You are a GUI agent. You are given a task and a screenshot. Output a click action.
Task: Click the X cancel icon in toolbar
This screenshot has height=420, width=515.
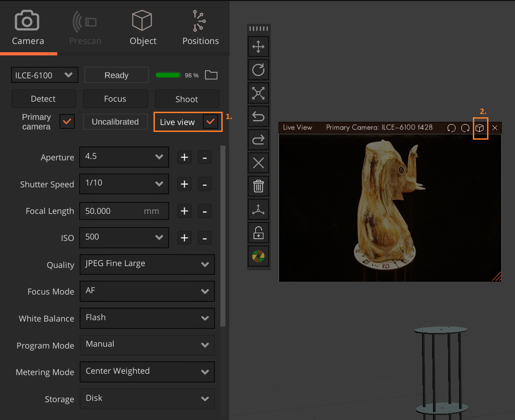pos(258,163)
